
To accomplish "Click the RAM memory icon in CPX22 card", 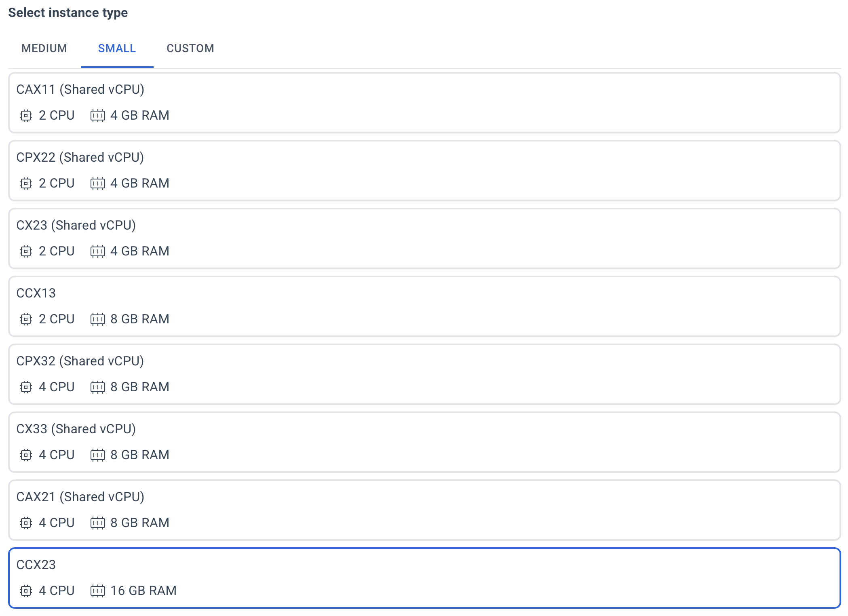I will (97, 184).
